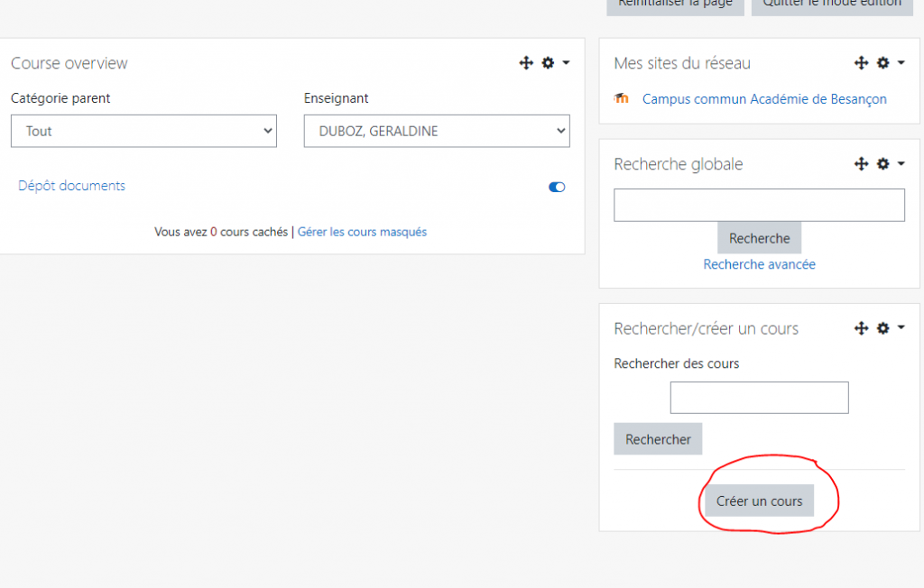The image size is (924, 588).
Task: Expand the Catégorie parent dropdown
Action: coord(143,131)
